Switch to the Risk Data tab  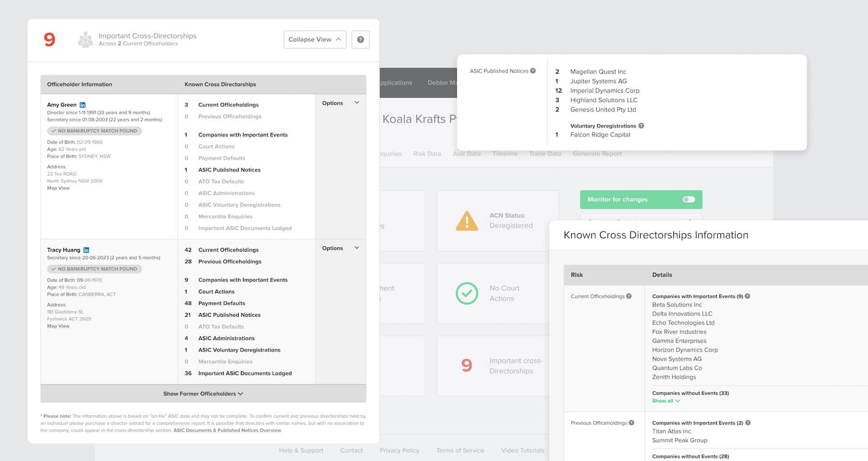coord(427,154)
